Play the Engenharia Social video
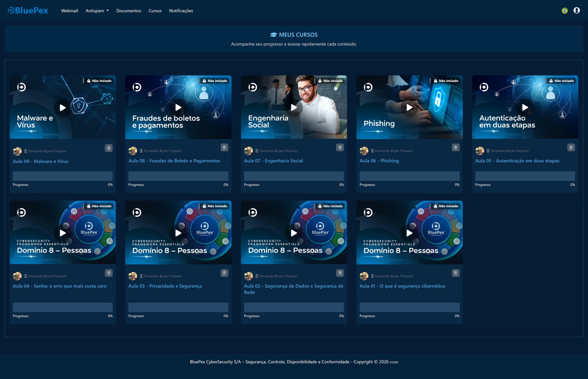588x379 pixels. pyautogui.click(x=294, y=108)
